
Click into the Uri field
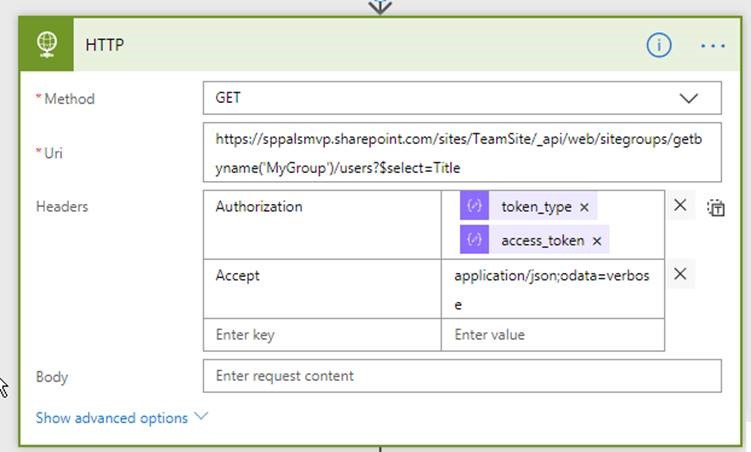462,152
